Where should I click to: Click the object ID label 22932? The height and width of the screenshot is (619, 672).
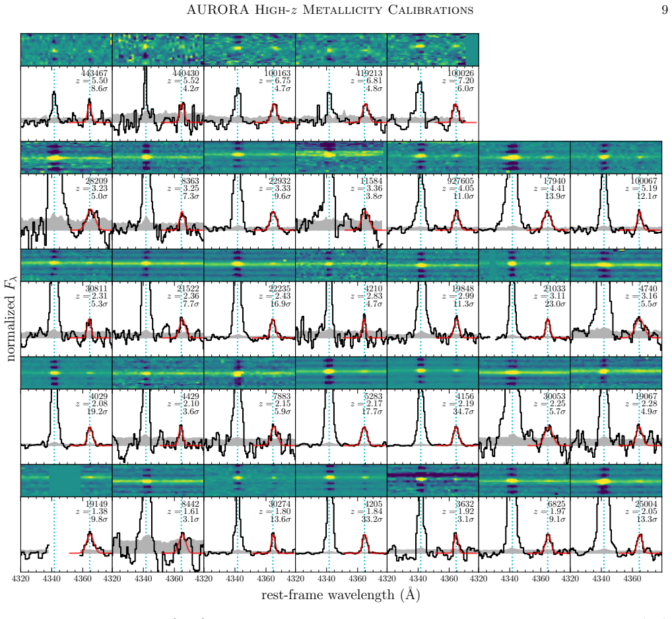[x=280, y=181]
